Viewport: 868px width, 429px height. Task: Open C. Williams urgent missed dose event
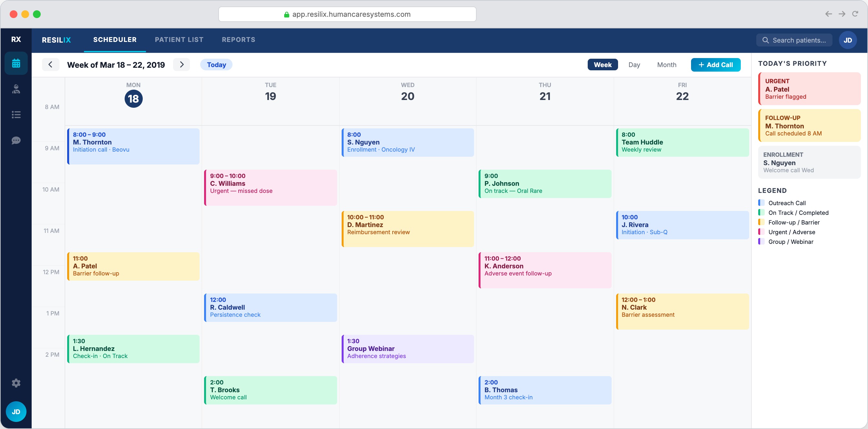(271, 187)
